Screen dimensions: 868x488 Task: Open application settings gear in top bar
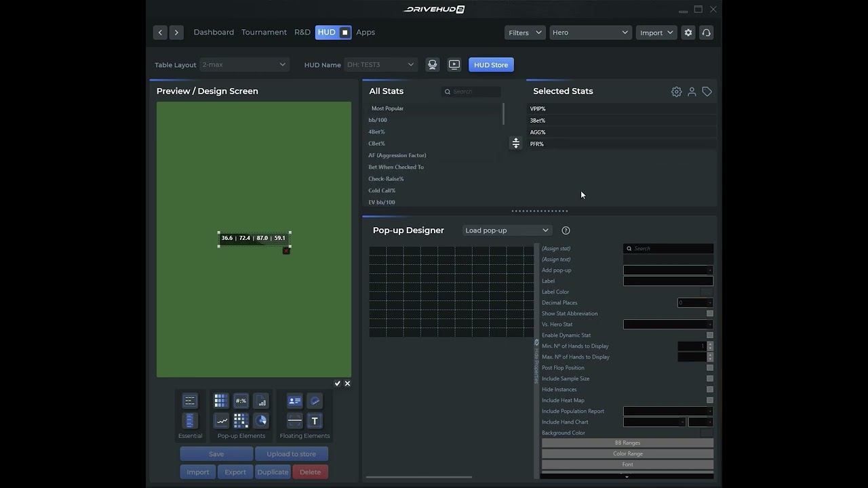pos(688,33)
